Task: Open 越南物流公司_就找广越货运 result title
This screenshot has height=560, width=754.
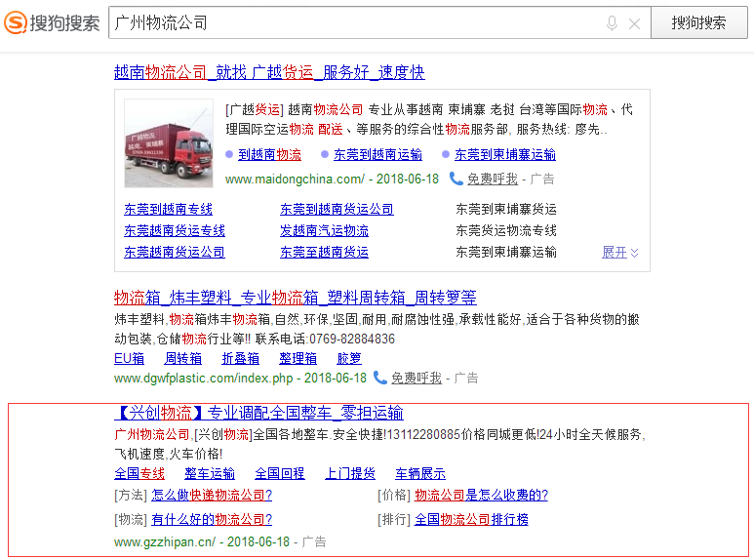Action: (x=269, y=72)
